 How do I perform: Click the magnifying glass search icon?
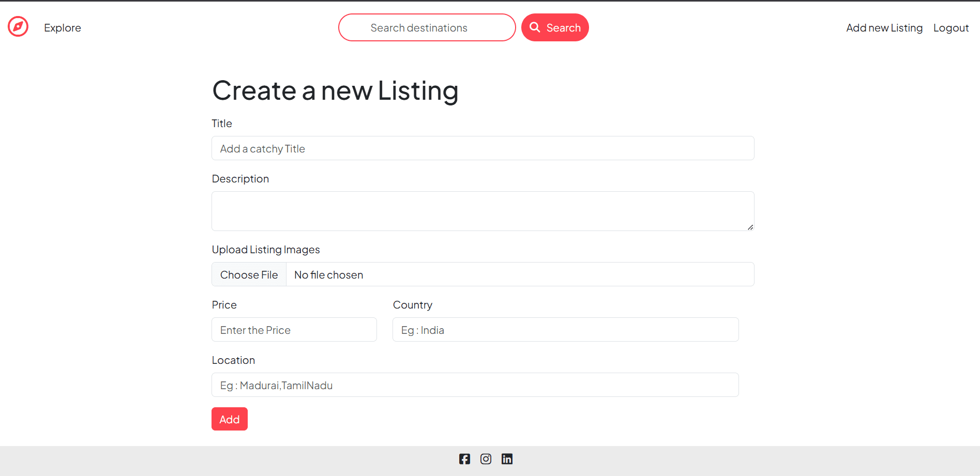535,27
